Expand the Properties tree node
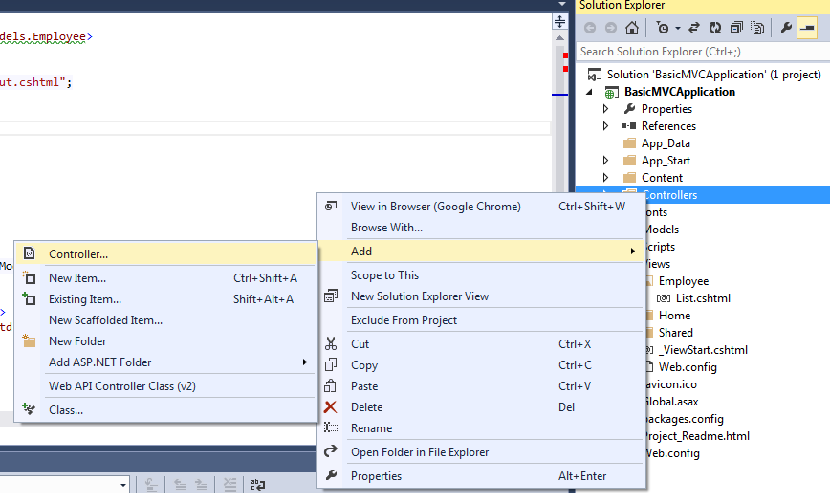This screenshot has height=504, width=830. (605, 109)
